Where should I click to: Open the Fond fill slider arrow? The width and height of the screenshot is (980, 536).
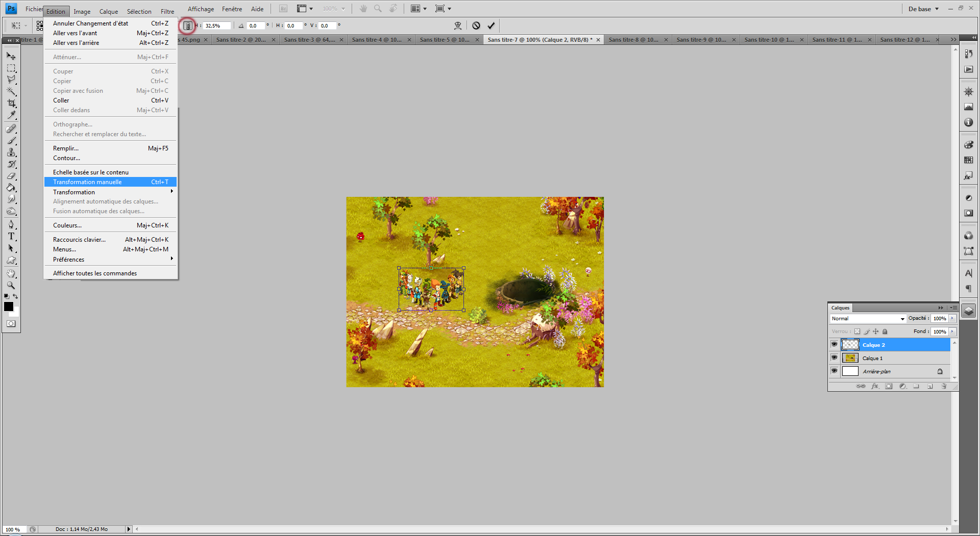tap(952, 331)
